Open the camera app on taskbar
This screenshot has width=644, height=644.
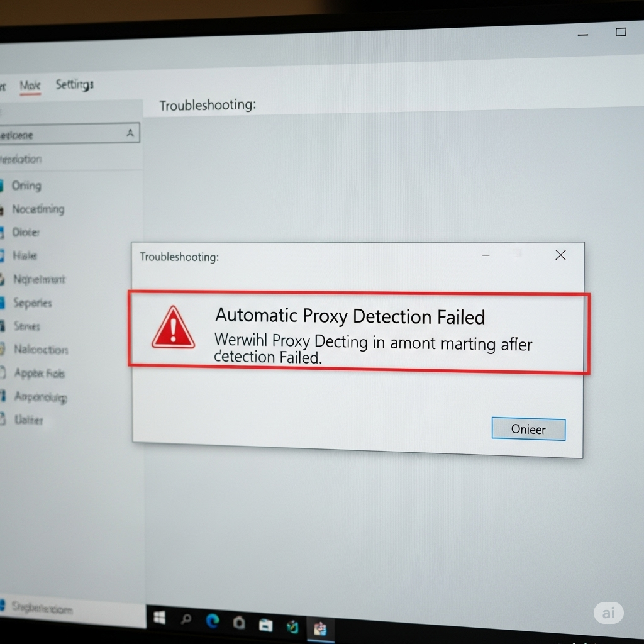pos(239,623)
